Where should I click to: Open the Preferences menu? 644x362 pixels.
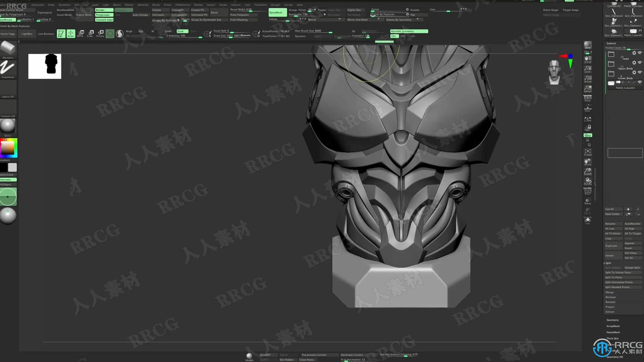[x=183, y=5]
